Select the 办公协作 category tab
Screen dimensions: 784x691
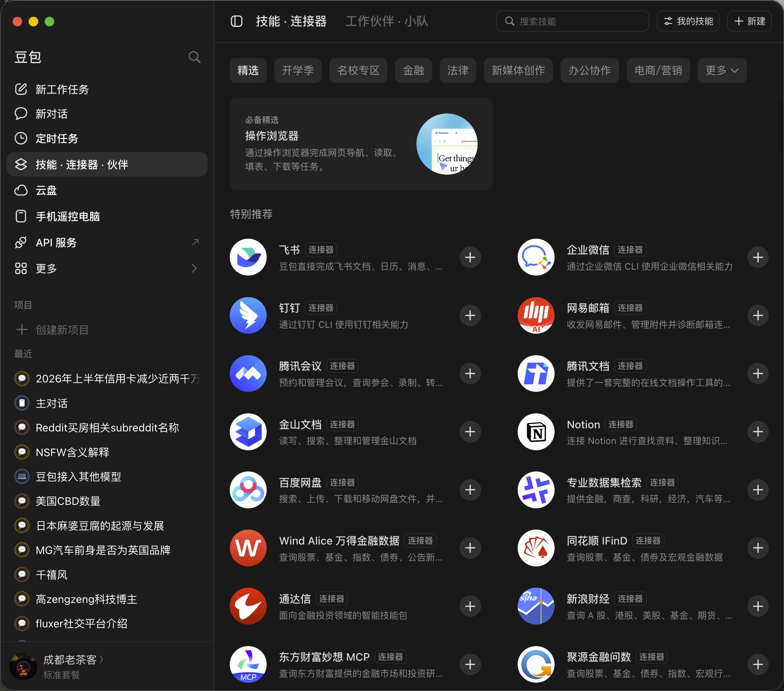pos(589,71)
